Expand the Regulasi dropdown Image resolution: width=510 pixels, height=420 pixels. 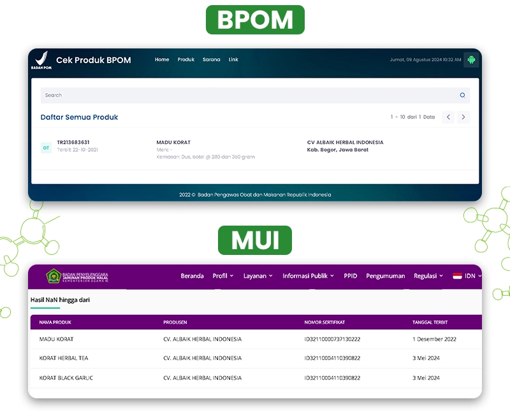point(428,276)
